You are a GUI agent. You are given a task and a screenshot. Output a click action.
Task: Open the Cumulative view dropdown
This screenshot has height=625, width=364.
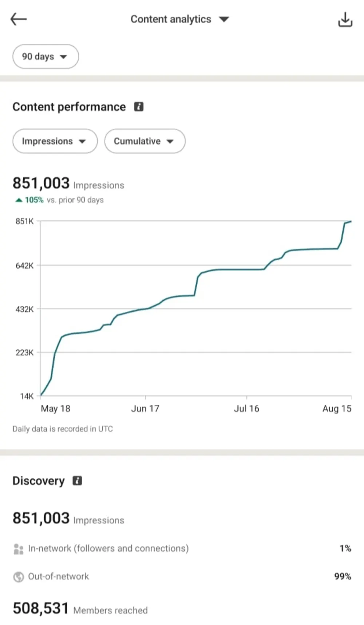[145, 141]
